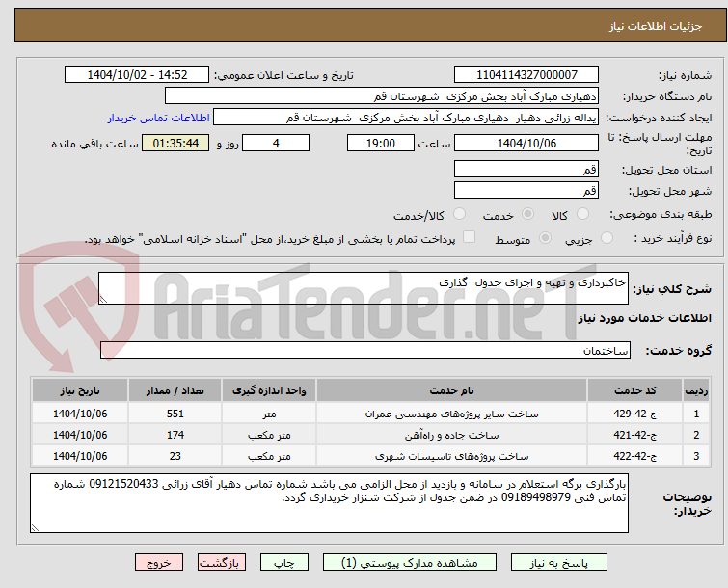Image resolution: width=728 pixels, height=588 pixels.
Task: Click service code ج-42-422
Action: [x=634, y=456]
